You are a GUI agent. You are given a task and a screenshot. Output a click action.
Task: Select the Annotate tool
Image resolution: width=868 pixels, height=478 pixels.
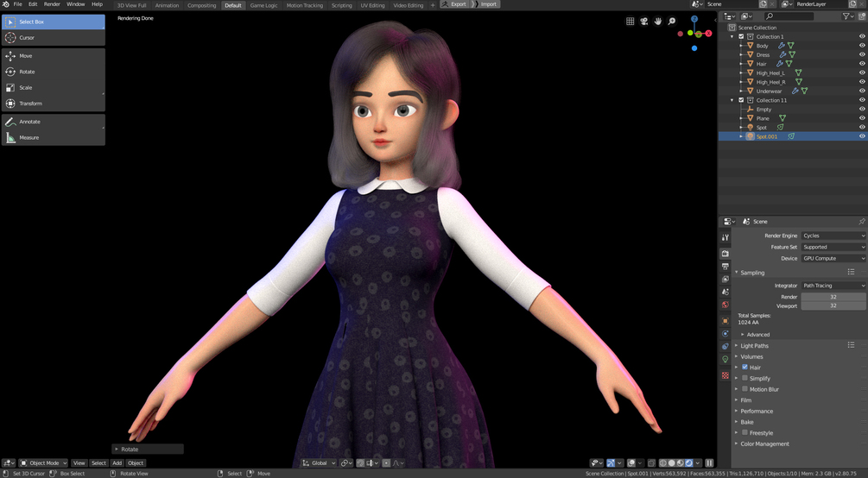pyautogui.click(x=54, y=122)
